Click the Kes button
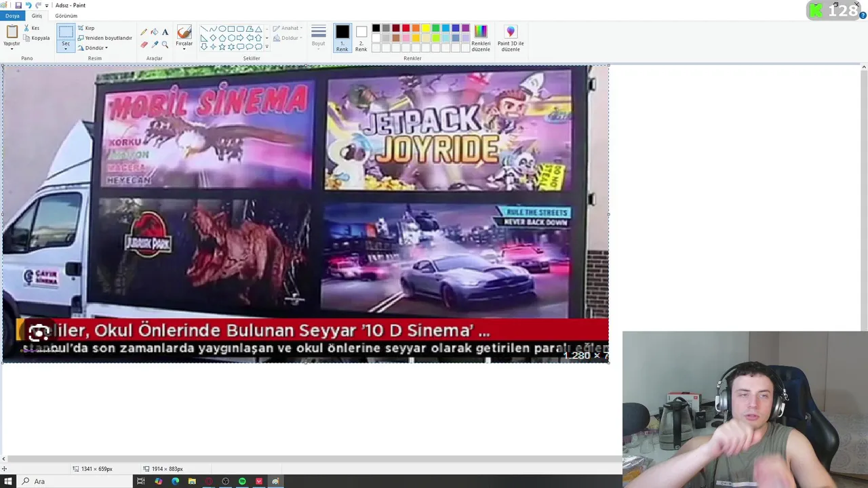The width and height of the screenshot is (868, 488). pyautogui.click(x=31, y=28)
